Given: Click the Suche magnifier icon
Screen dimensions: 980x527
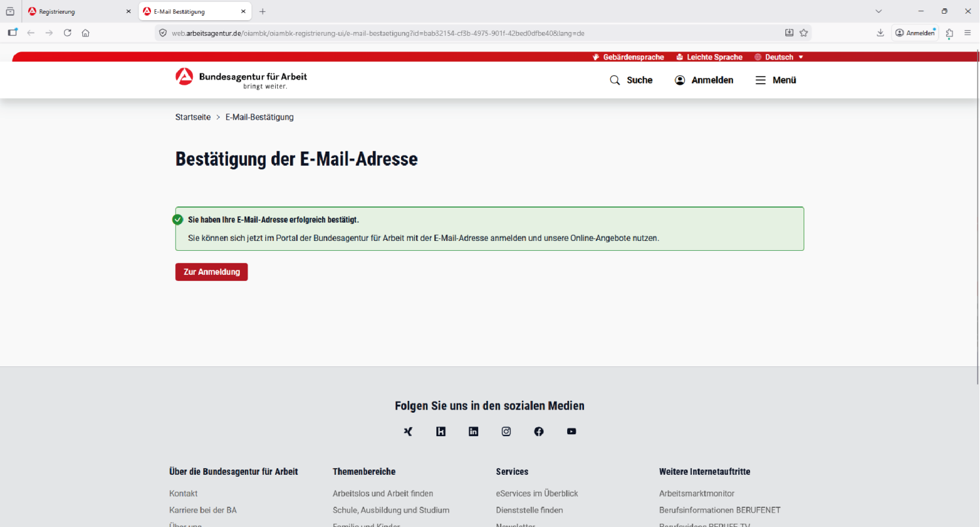Looking at the screenshot, I should coord(614,80).
